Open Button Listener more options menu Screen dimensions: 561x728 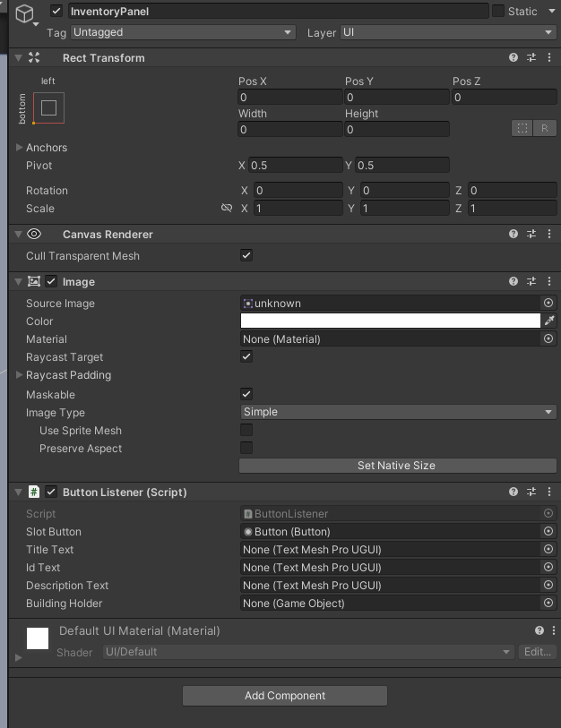[x=549, y=492]
